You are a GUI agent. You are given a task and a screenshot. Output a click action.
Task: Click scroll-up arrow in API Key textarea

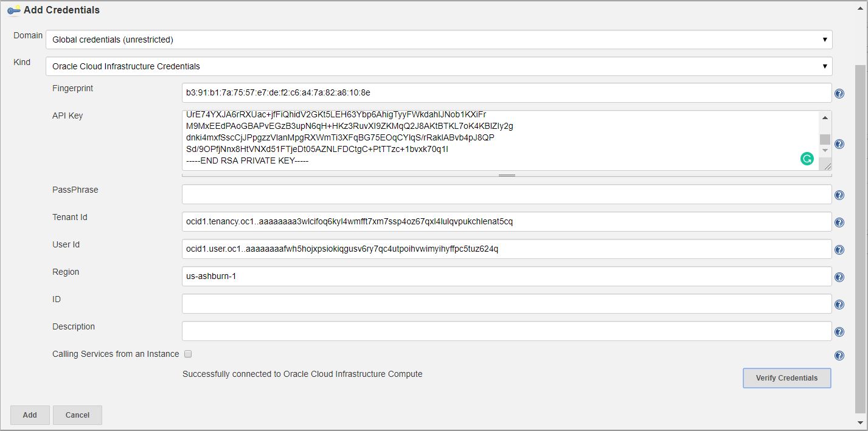click(x=825, y=118)
